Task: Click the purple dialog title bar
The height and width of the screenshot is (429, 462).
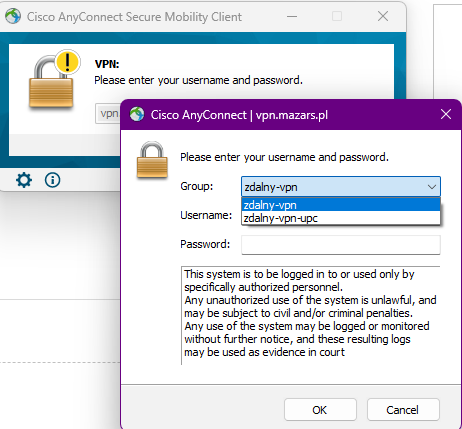Action: (x=291, y=115)
